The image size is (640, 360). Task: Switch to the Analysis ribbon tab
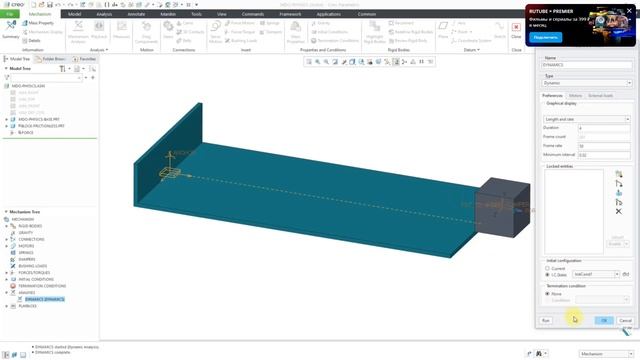tap(104, 14)
